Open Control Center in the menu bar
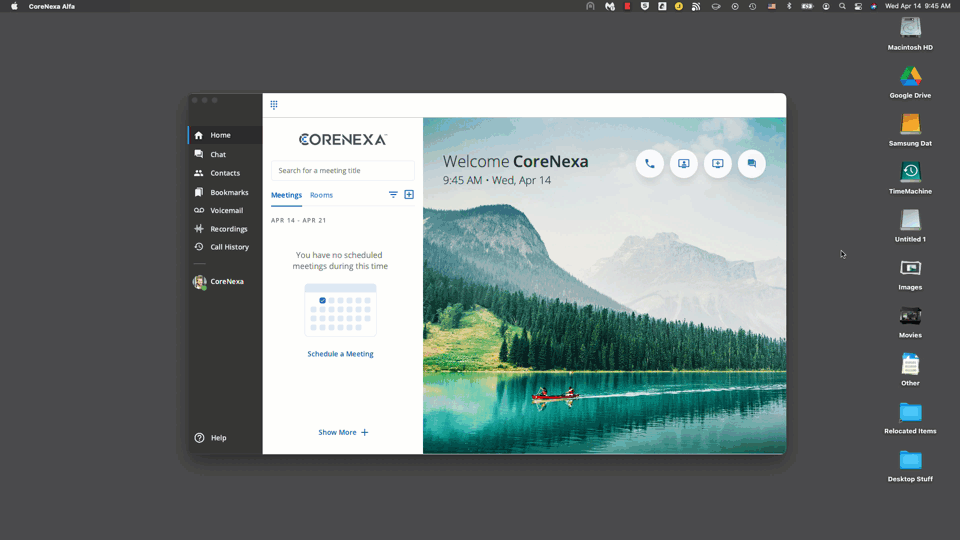This screenshot has width=960, height=540. (x=858, y=6)
